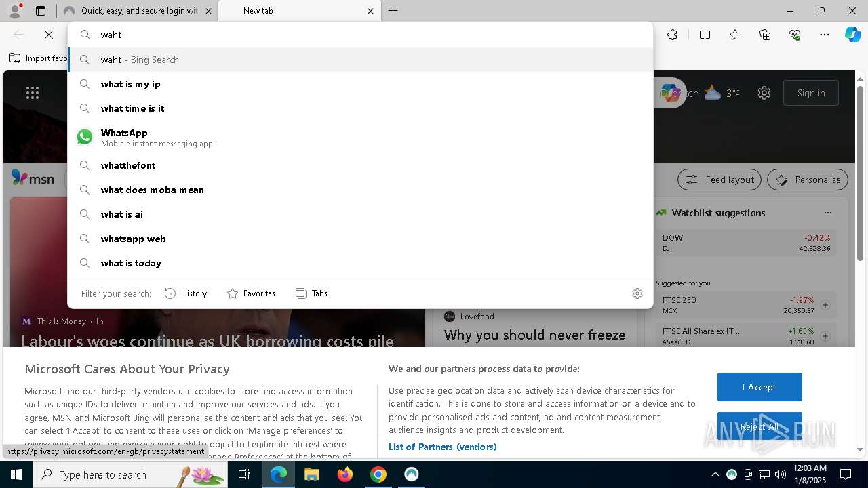Click the taskbar search box
The height and width of the screenshot is (488, 868).
[x=130, y=474]
